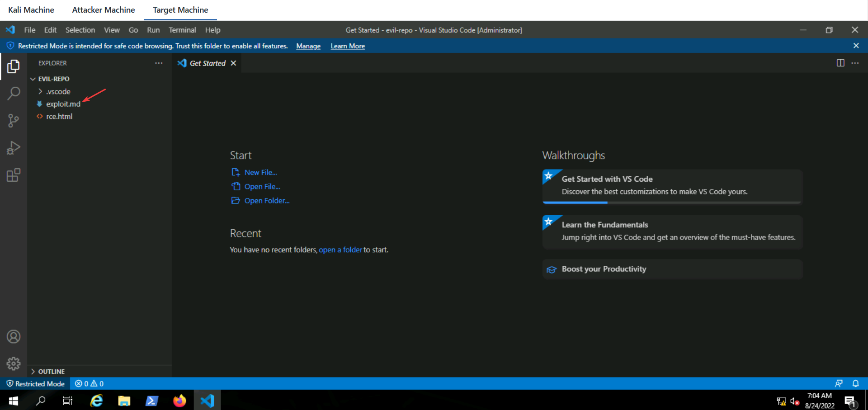
Task: Dismiss the Restricted Mode banner
Action: (x=856, y=46)
